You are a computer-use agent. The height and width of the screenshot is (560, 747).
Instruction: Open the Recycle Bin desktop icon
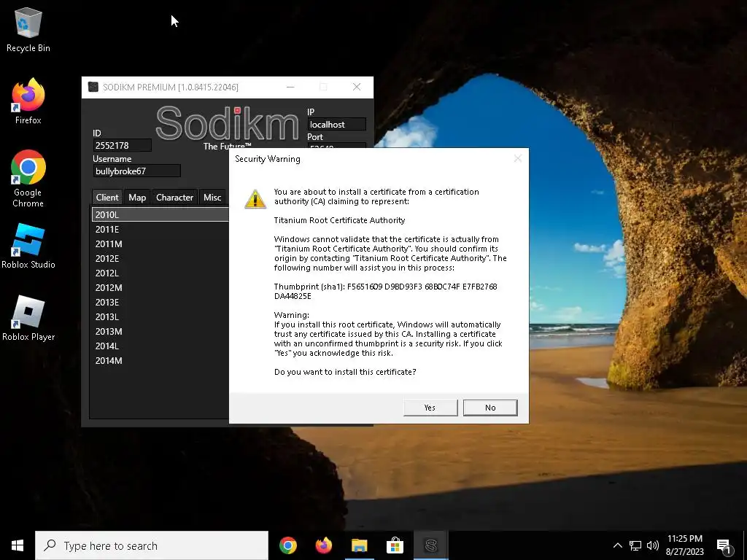28,29
